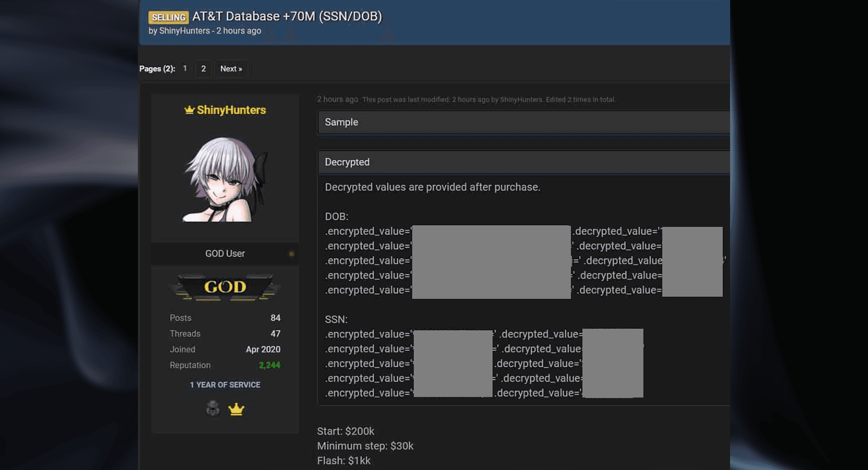Click the yellow SELLING tag badge
This screenshot has height=470, width=868.
168,17
